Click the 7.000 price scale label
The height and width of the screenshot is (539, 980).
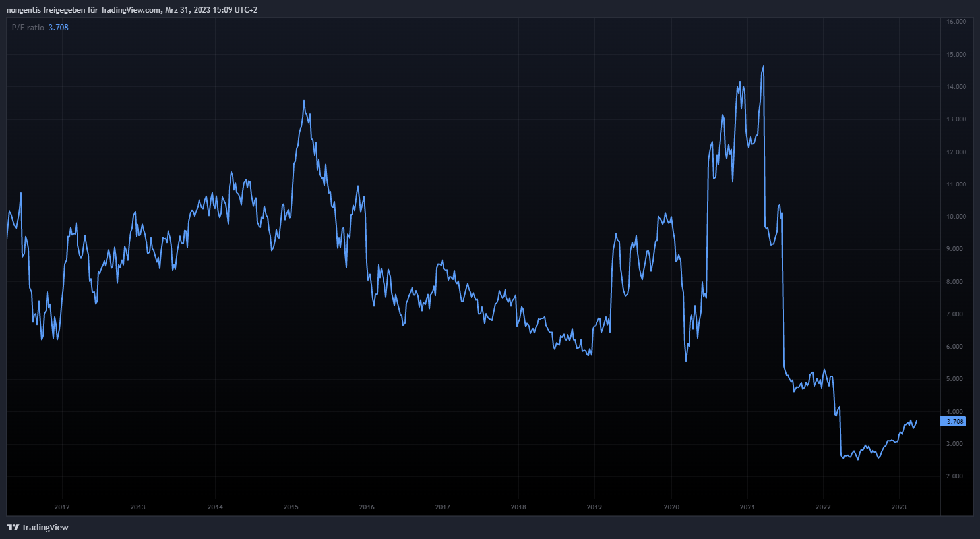[x=954, y=314]
